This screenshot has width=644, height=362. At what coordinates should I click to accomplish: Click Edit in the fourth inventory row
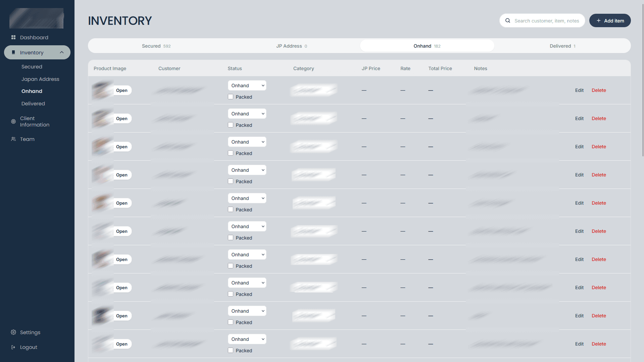[579, 175]
